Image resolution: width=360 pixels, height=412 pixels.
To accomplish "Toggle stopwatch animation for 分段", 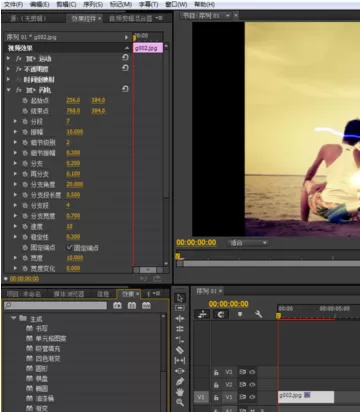I will 25,122.
